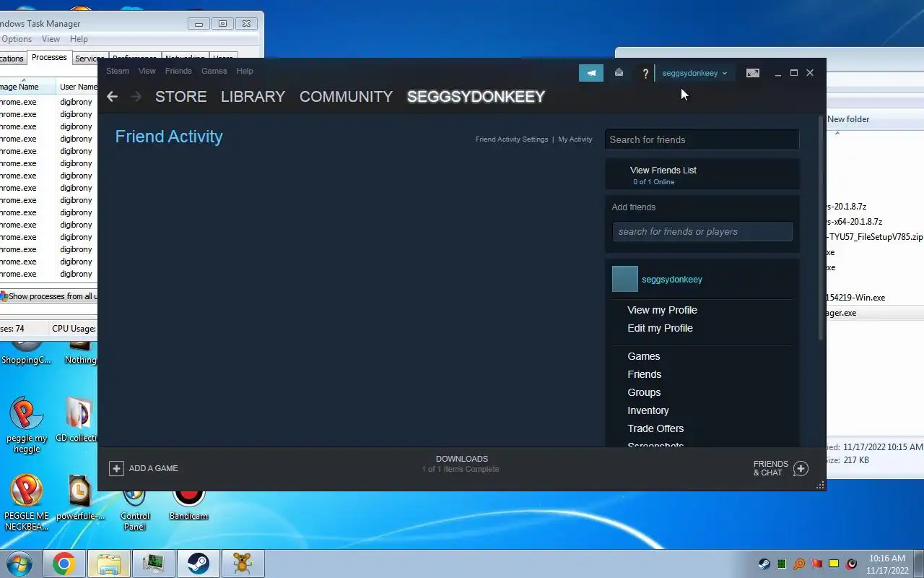
Task: Click the seggsydonkeey profile avatar
Action: (x=625, y=279)
